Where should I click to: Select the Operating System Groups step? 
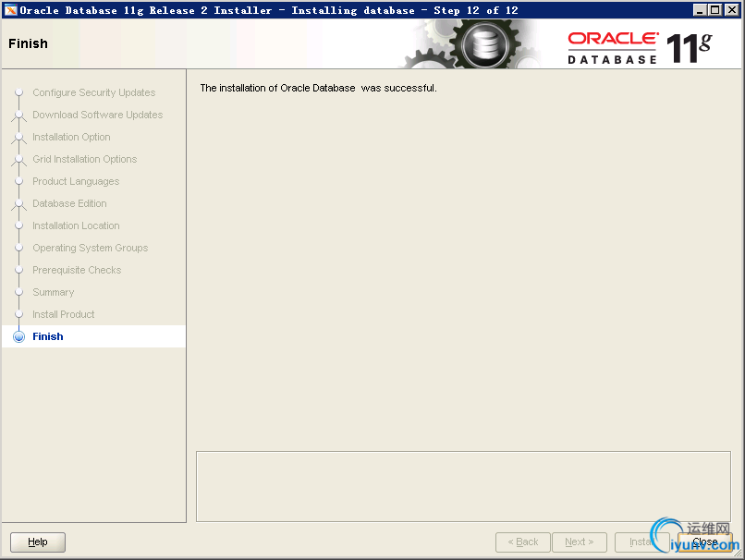tap(91, 248)
